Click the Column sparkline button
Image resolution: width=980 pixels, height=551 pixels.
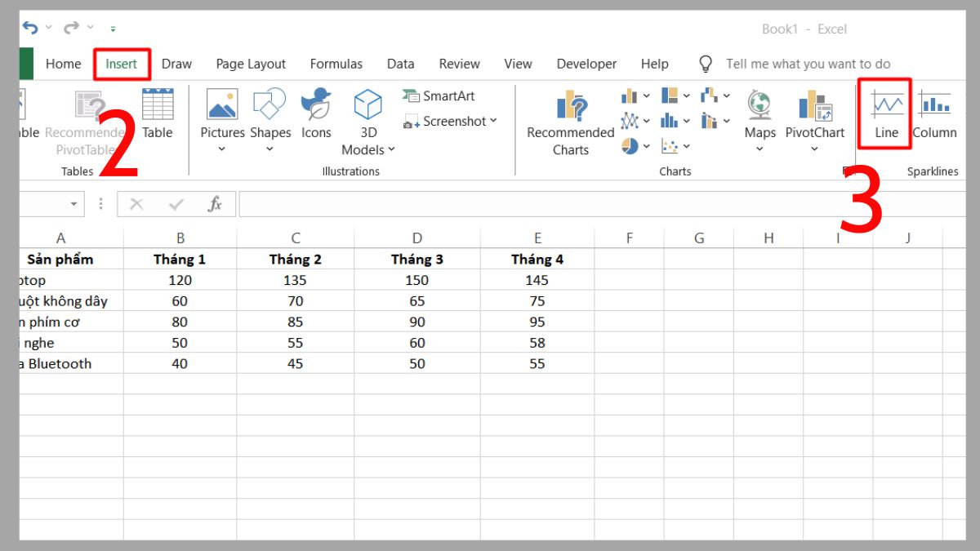933,114
